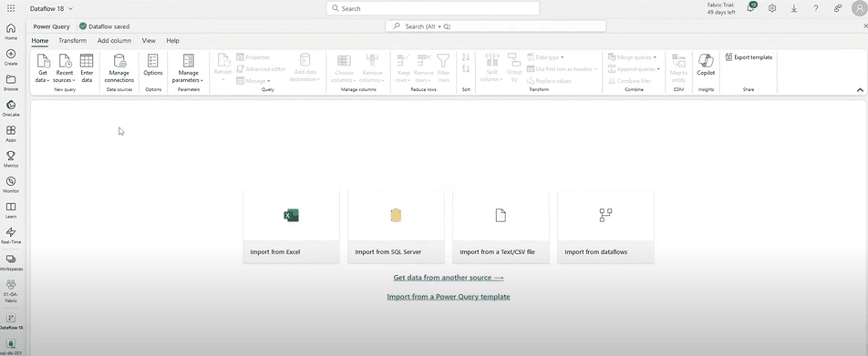
Task: Switch to Transform tab
Action: 73,40
